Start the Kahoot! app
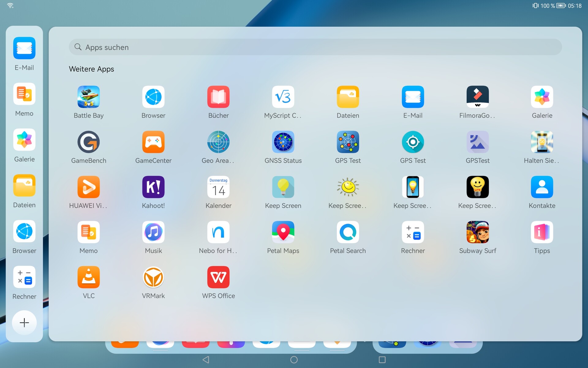Image resolution: width=588 pixels, height=368 pixels. coord(153,187)
